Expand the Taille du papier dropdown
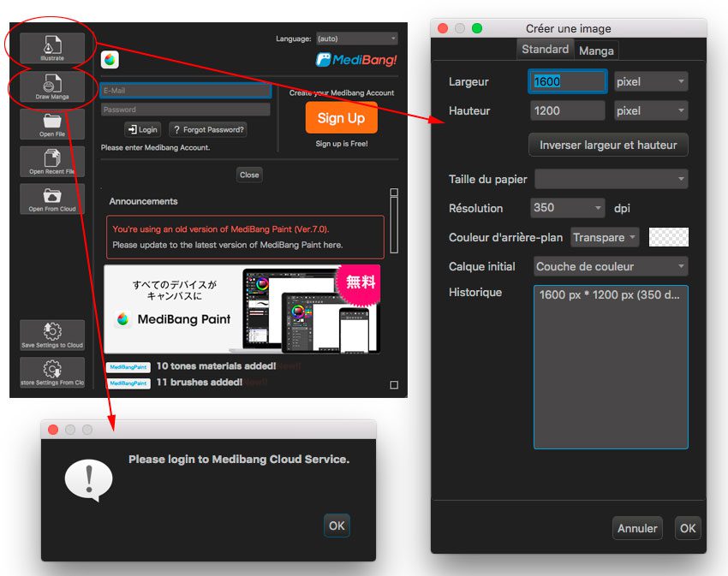This screenshot has height=576, width=728. pos(611,179)
